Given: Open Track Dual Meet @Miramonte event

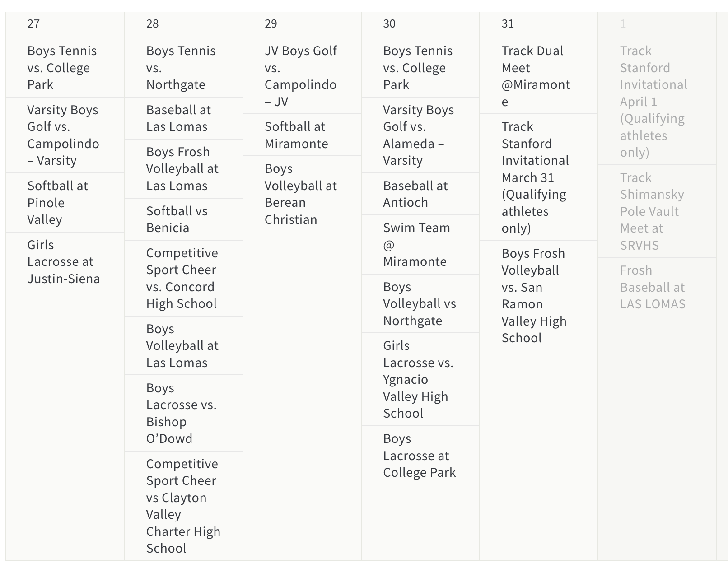Looking at the screenshot, I should (x=536, y=76).
